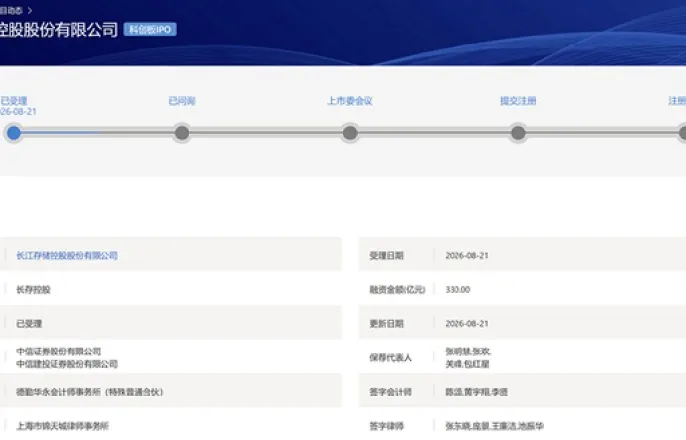Click the 已问询 timeline node circle

tap(182, 133)
